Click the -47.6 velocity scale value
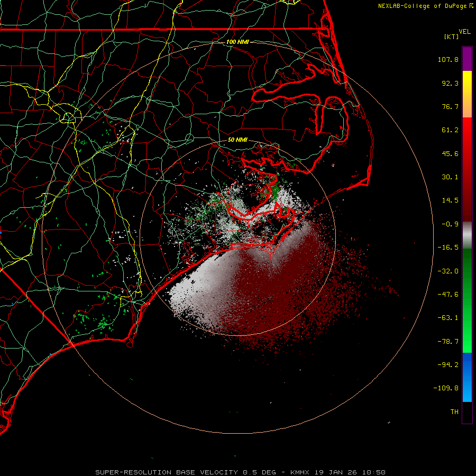The height and width of the screenshot is (476, 476). point(448,295)
